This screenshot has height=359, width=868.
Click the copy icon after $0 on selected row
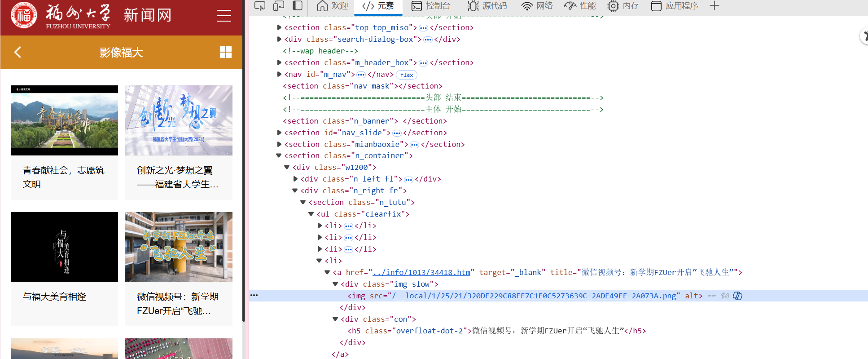[x=737, y=296]
